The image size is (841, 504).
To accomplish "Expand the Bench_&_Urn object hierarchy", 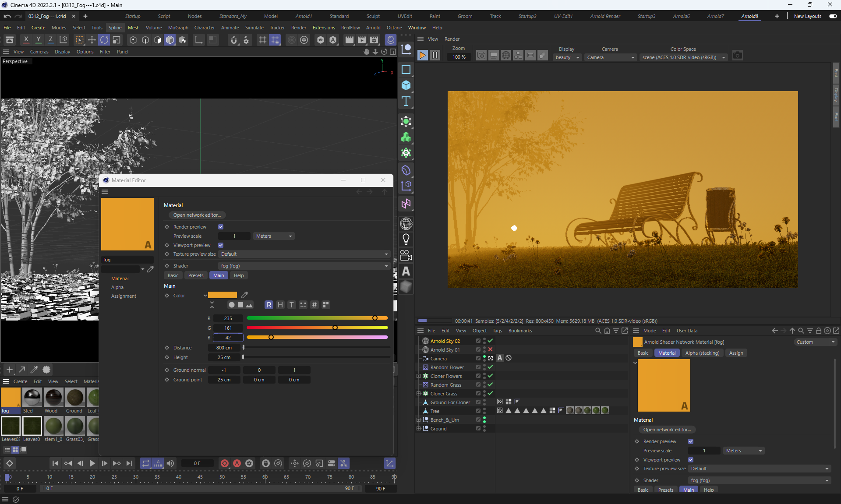I will tap(418, 420).
